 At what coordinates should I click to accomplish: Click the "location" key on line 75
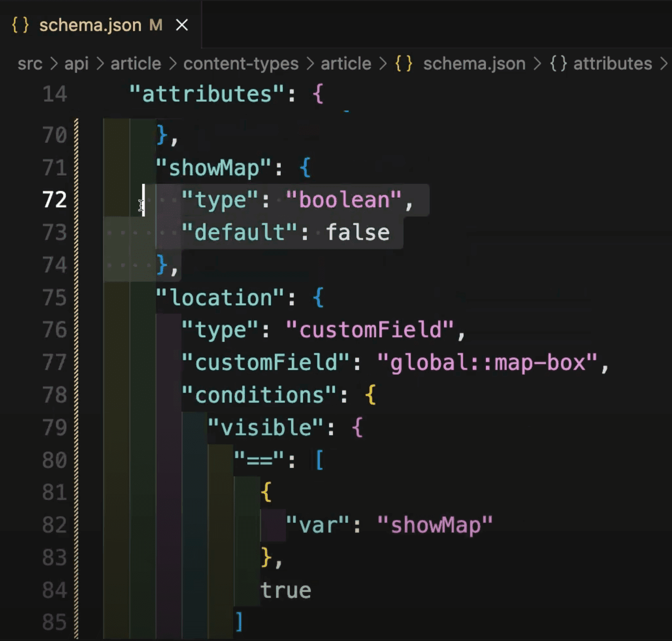tap(220, 298)
